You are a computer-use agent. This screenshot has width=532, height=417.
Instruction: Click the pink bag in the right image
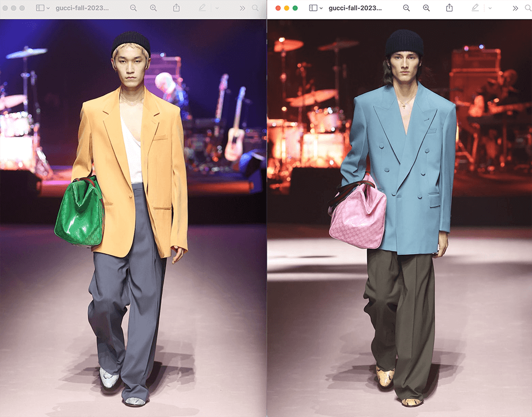click(358, 214)
